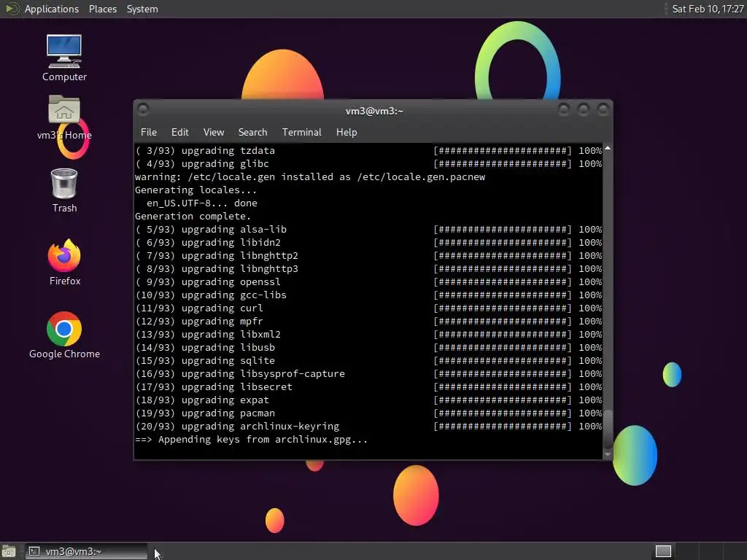Open the Trash desktop icon
The image size is (747, 560).
click(x=64, y=190)
